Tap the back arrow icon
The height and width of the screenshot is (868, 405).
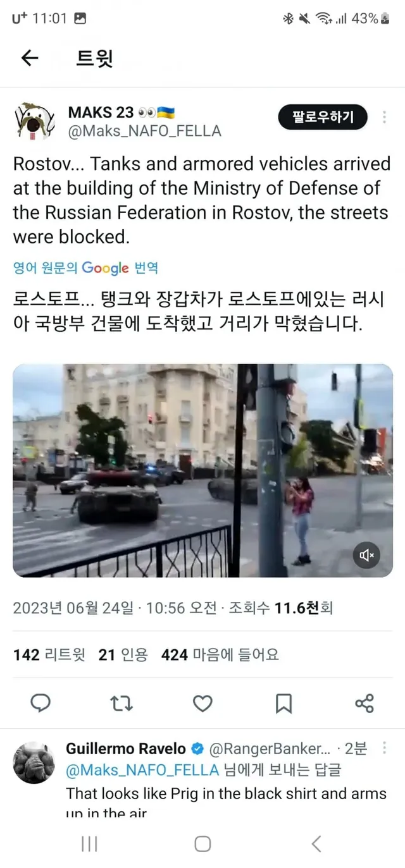[30, 58]
